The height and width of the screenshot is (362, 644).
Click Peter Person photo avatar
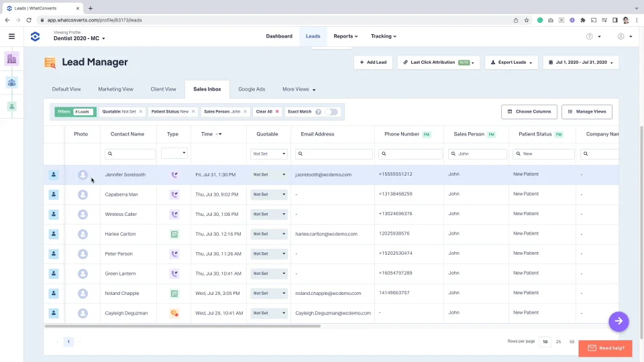pos(83,254)
